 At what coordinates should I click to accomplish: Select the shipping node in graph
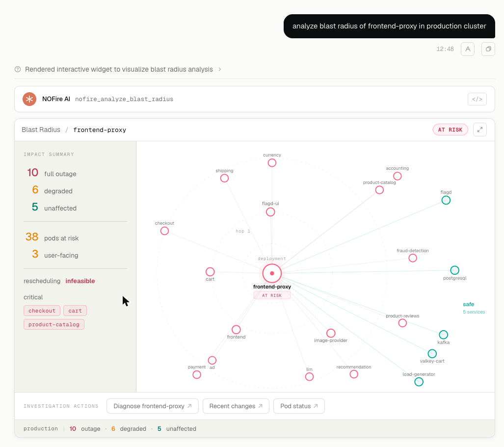click(224, 178)
